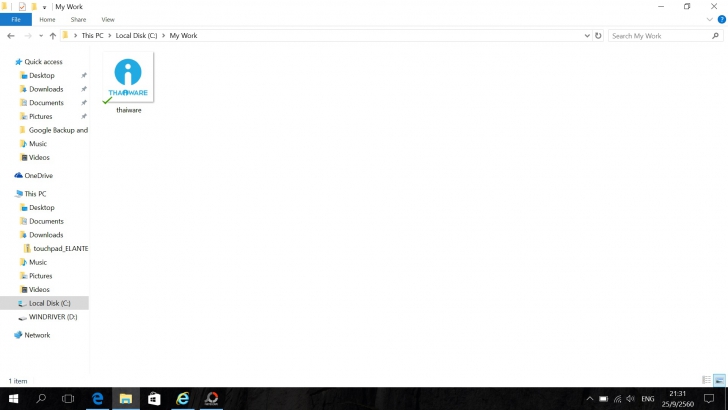Click the pin icon beside Quick access Desktop

(84, 75)
